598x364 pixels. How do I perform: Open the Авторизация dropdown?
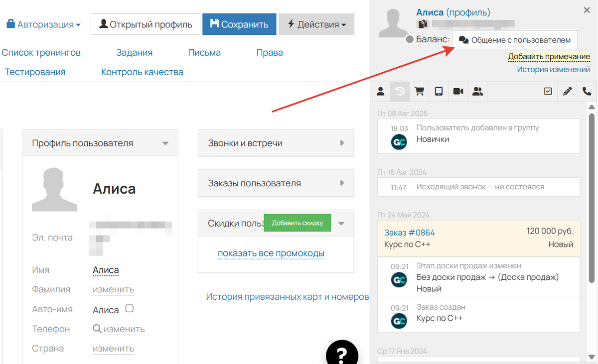(44, 24)
